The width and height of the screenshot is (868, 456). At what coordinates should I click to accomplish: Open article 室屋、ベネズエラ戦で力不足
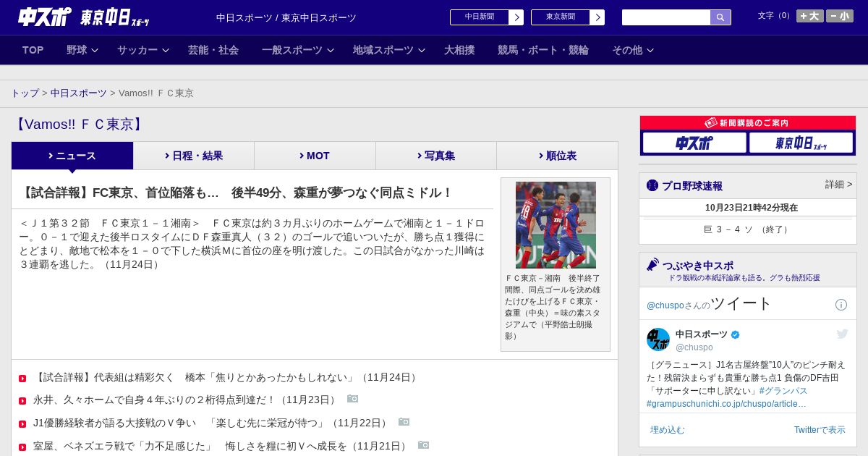221,446
